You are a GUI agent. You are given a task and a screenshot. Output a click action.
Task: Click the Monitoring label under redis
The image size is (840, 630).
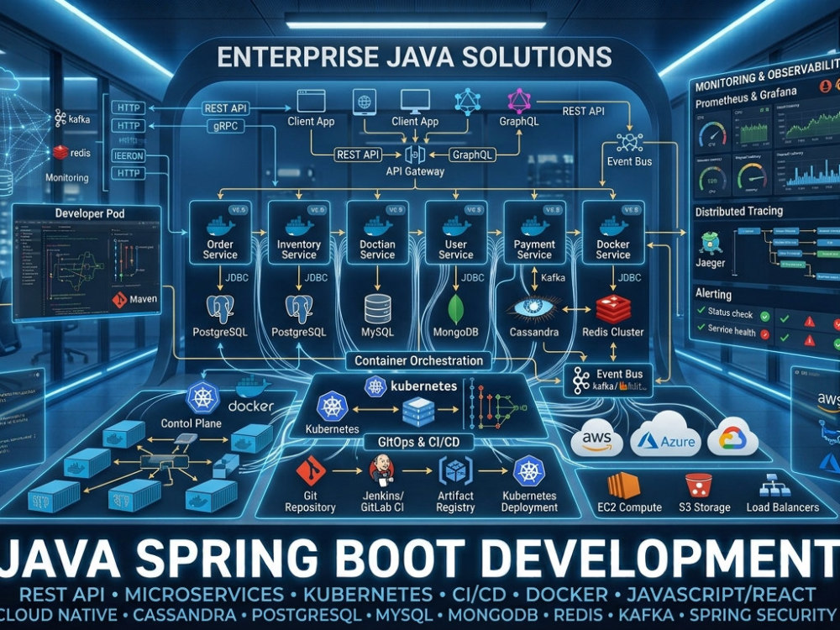67,178
